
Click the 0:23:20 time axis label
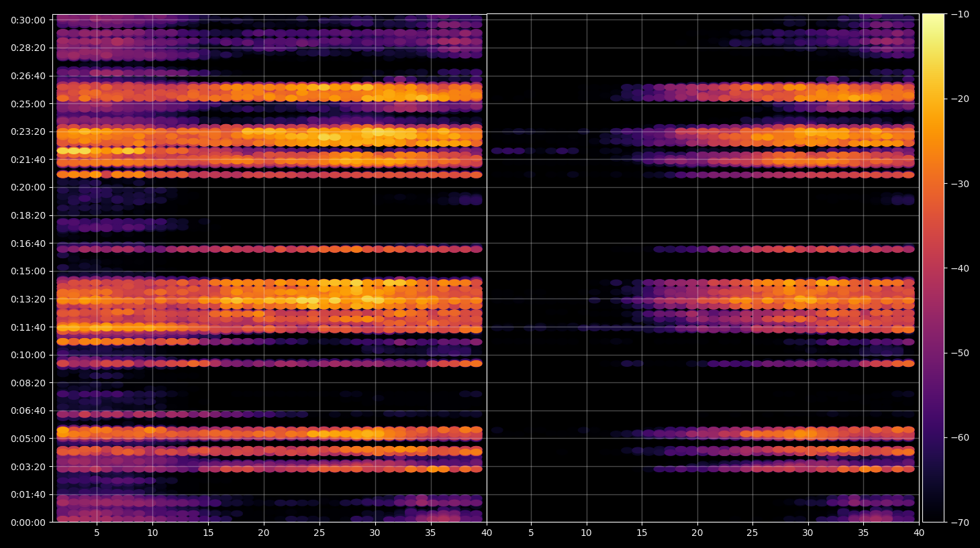click(x=28, y=131)
